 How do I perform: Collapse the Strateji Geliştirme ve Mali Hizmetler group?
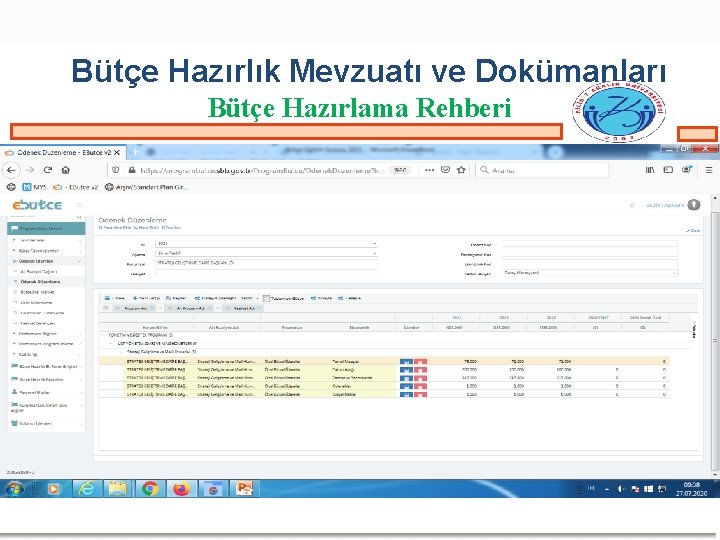pos(120,352)
